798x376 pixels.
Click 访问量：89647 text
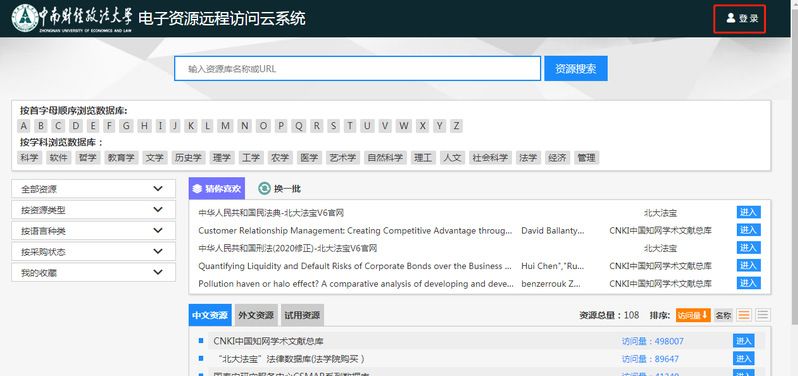[650, 359]
